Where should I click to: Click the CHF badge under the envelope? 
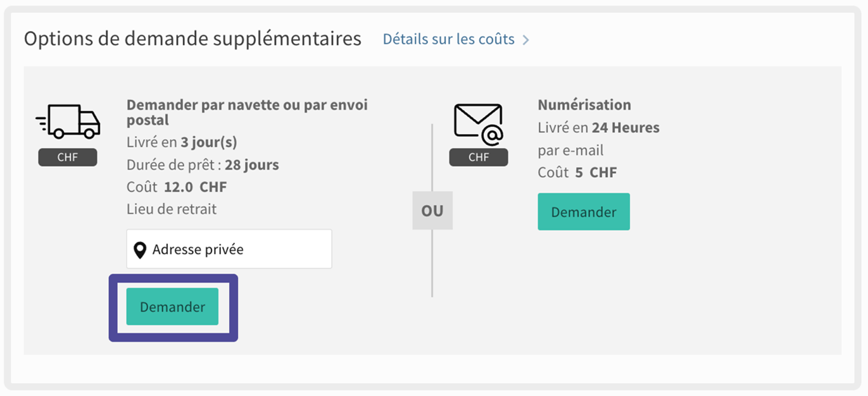(x=479, y=158)
